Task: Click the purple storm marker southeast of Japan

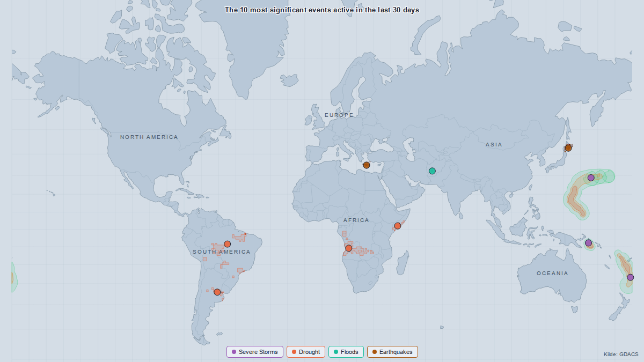Action: point(591,178)
